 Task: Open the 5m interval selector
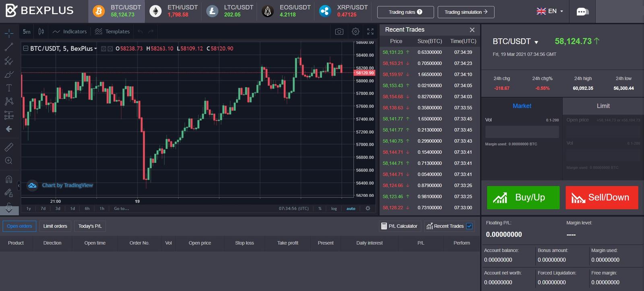point(27,31)
